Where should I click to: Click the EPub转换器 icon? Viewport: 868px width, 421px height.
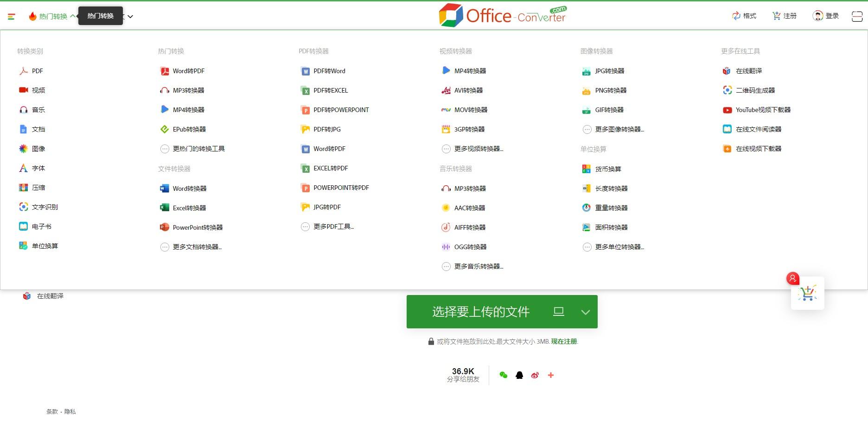point(165,129)
